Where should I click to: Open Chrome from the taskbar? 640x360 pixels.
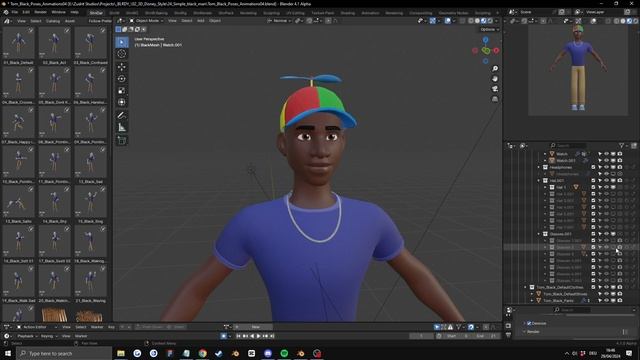coord(202,353)
